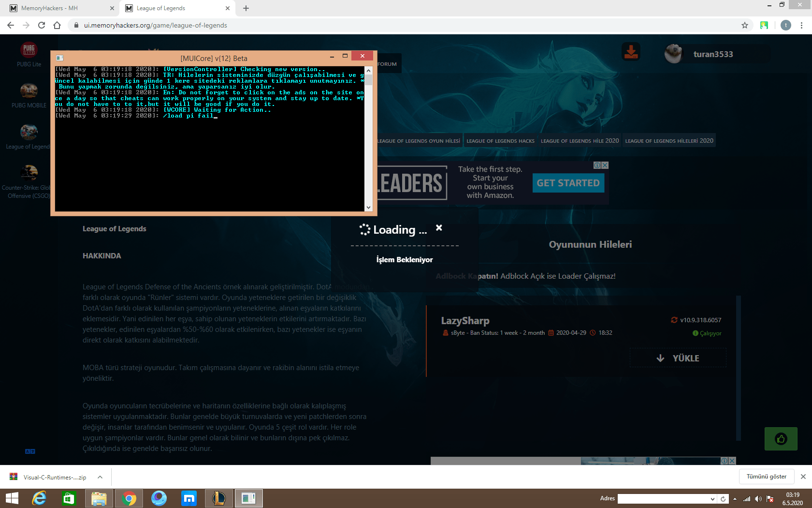
Task: Open the MUICore console window system icon
Action: click(60, 58)
